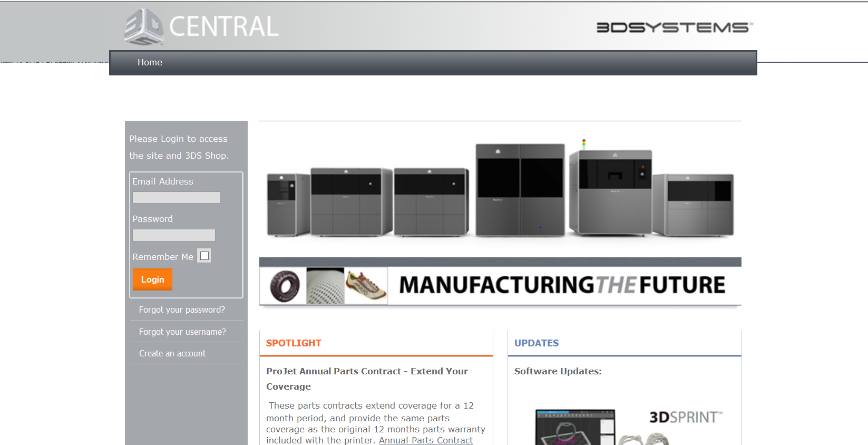Viewport: 868px width, 445px height.
Task: Click the tall double-door printer image
Action: pos(520,190)
